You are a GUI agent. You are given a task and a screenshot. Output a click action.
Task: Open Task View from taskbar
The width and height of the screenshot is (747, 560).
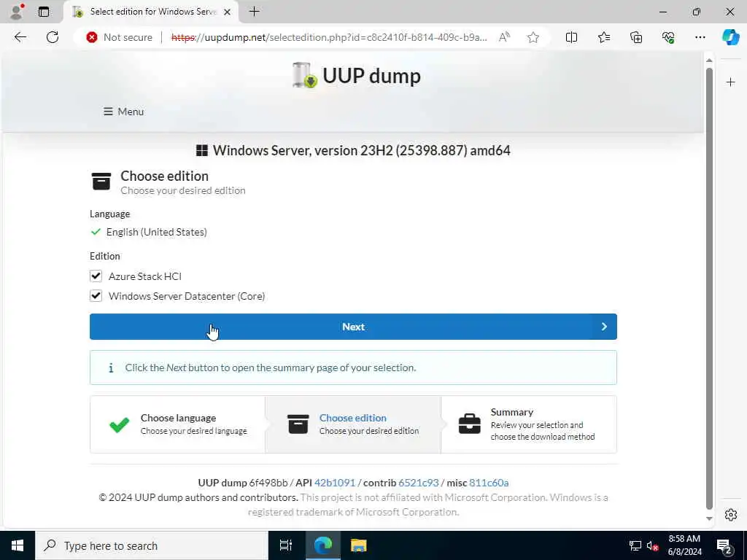point(285,545)
